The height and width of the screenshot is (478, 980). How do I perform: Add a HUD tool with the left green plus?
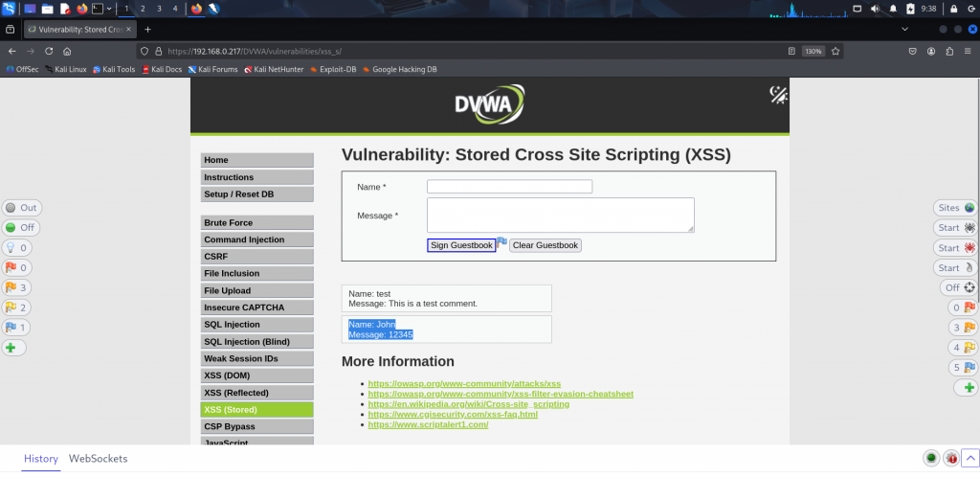click(13, 348)
